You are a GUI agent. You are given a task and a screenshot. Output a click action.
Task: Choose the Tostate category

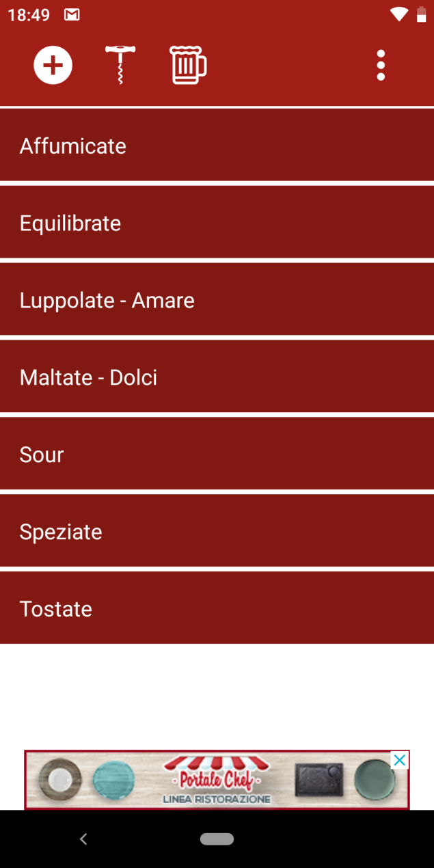click(x=217, y=608)
